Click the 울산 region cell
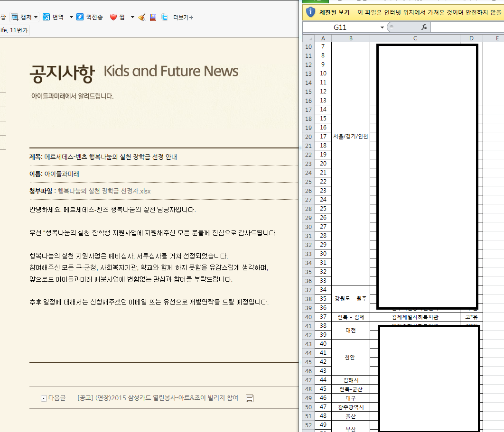504x432 pixels. tap(351, 416)
